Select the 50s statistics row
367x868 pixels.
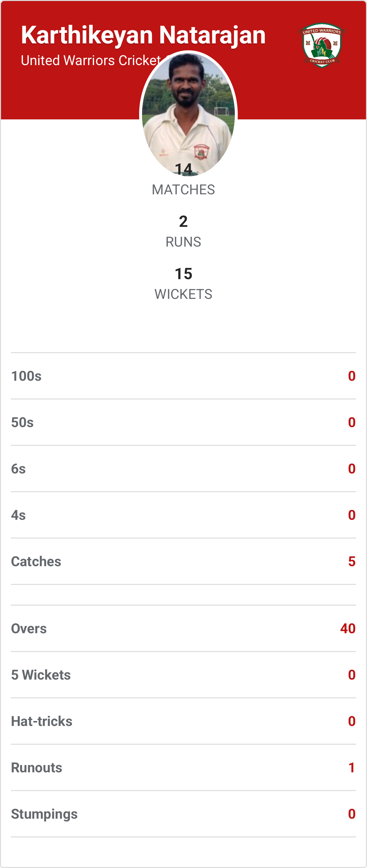click(183, 422)
